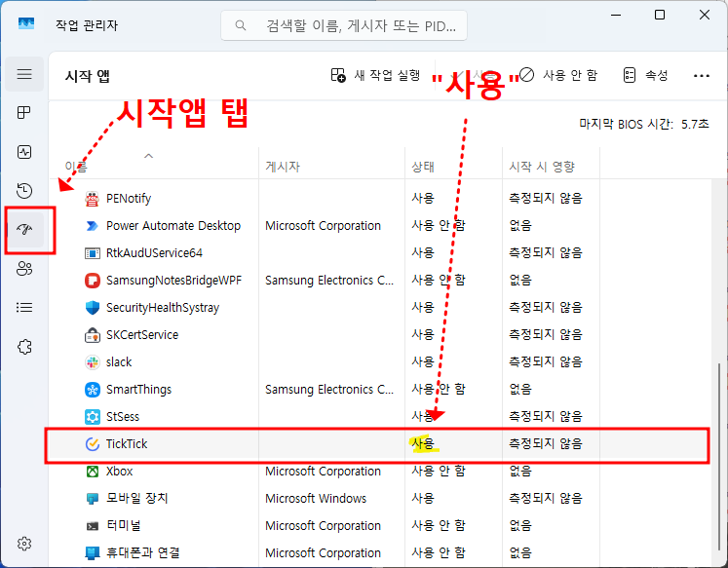Click the Power Automate Desktop icon

tap(93, 226)
